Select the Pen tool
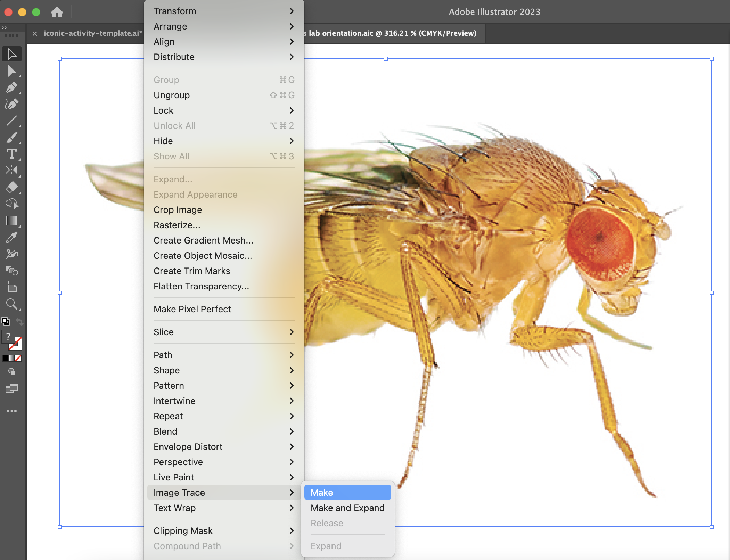Screen dimensions: 730x560 click(x=12, y=88)
